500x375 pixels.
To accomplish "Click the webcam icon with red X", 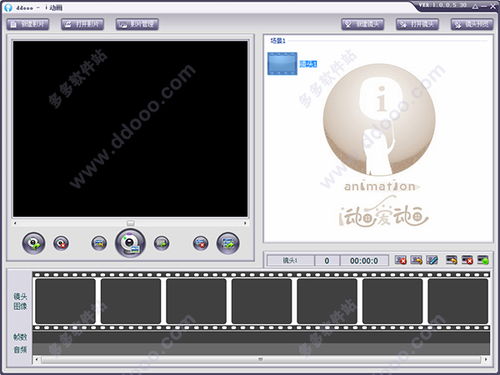I will point(61,243).
